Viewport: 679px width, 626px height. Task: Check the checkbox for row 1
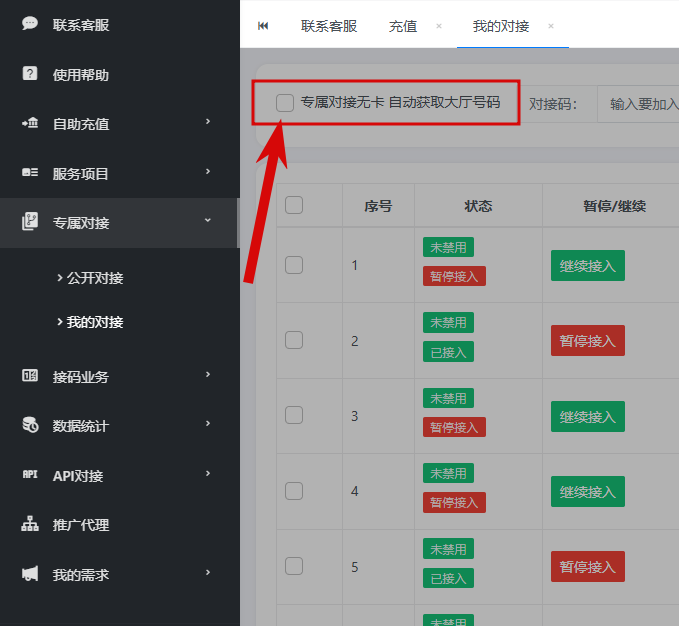[x=294, y=265]
